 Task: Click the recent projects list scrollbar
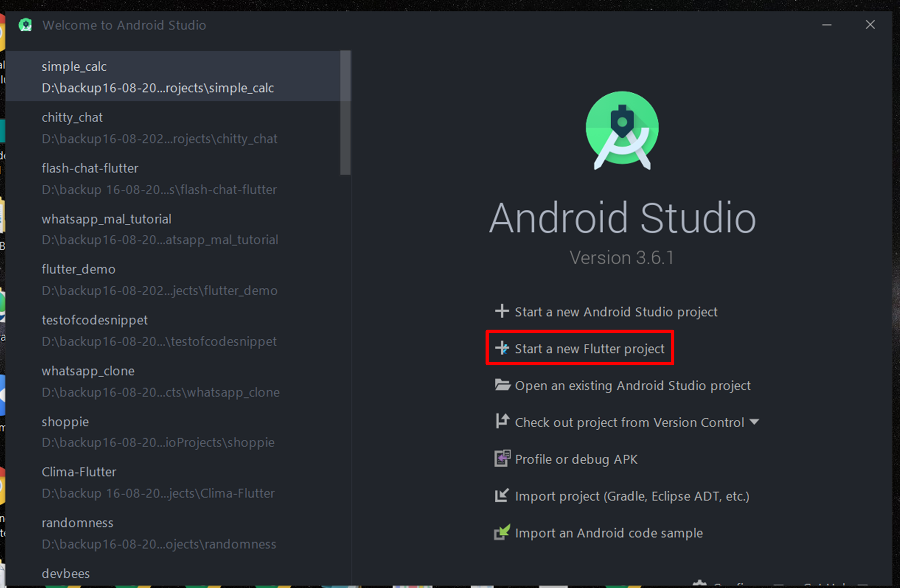(345, 113)
